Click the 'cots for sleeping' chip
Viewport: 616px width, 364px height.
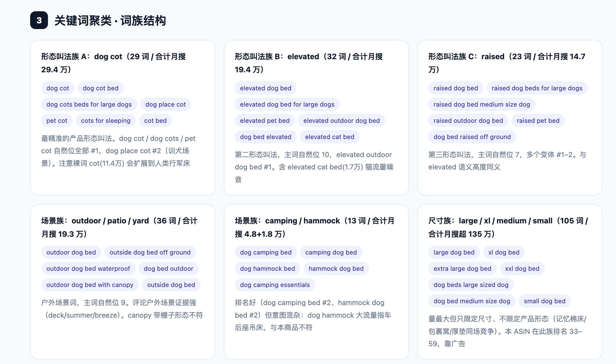pos(106,121)
